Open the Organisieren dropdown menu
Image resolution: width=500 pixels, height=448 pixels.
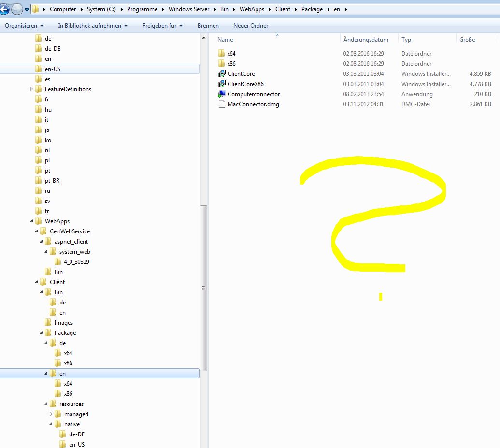(x=24, y=26)
